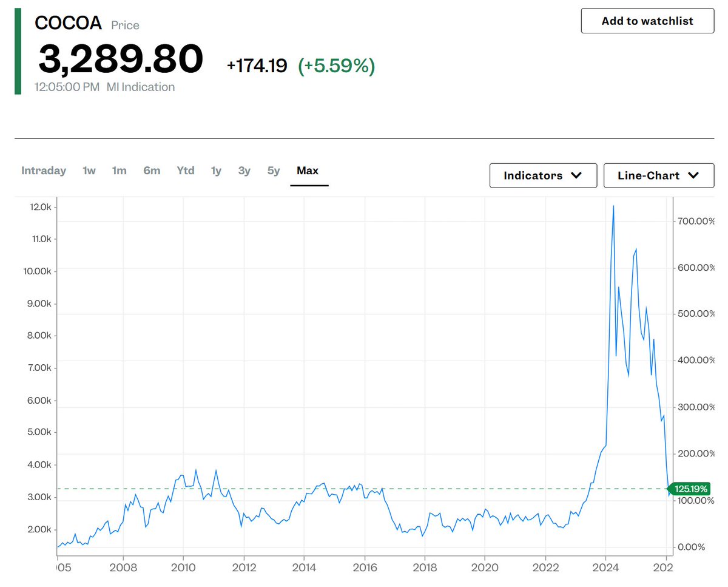Click the 500.00% right axis label
Screen dimensions: 728x587
pos(695,314)
